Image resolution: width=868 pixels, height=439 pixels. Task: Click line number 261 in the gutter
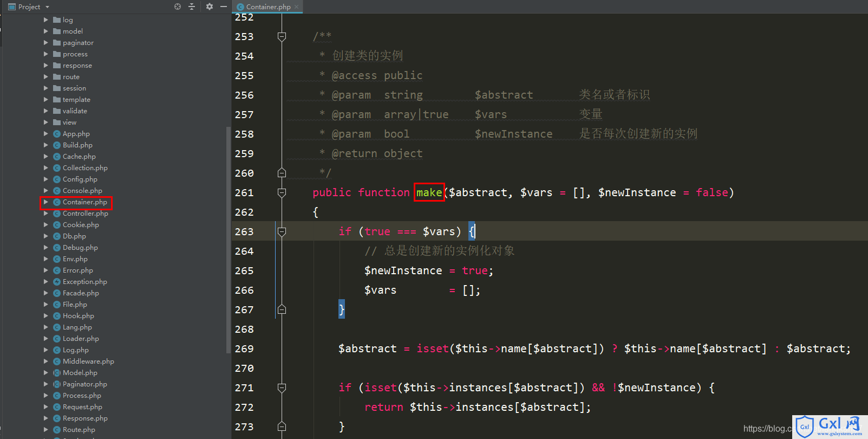click(244, 192)
